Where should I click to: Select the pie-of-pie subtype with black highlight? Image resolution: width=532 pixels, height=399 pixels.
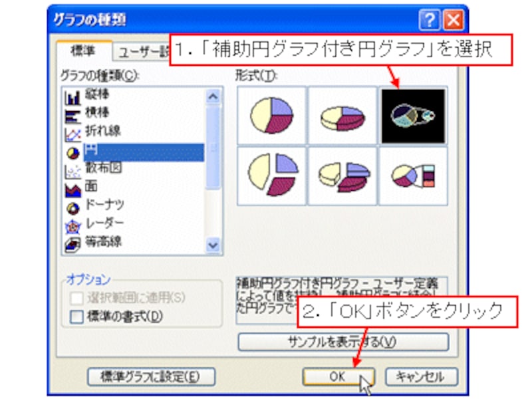coord(413,116)
